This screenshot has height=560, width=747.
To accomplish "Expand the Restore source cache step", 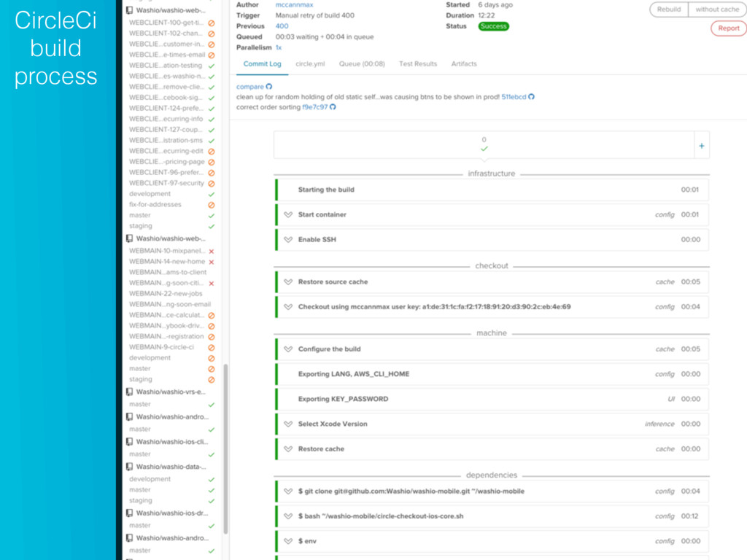I will (x=288, y=282).
